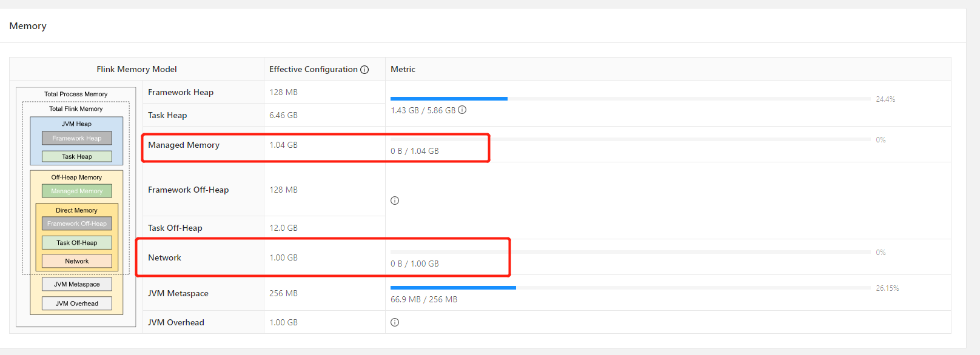The width and height of the screenshot is (980, 355).
Task: Click the Network memory usage bar
Action: (631, 252)
